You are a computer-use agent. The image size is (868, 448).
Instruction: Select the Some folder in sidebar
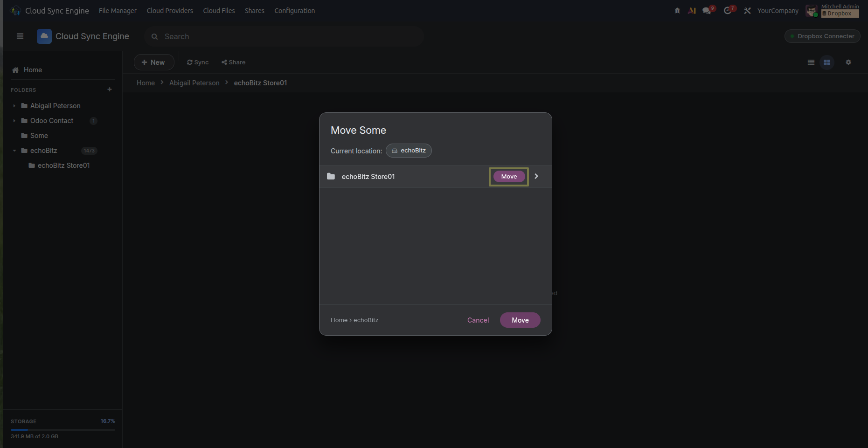point(39,136)
